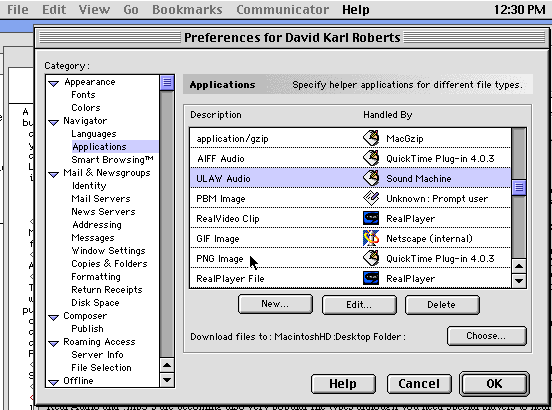Screen dimensions: 552x410
Task: Click the applications list scrollbar thumb
Action: click(x=519, y=187)
